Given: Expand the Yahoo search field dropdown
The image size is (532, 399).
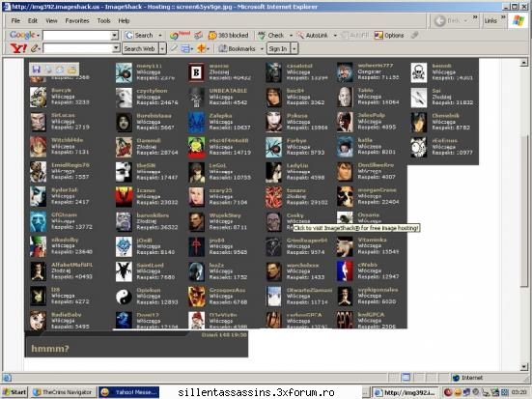Looking at the screenshot, I should [x=116, y=48].
